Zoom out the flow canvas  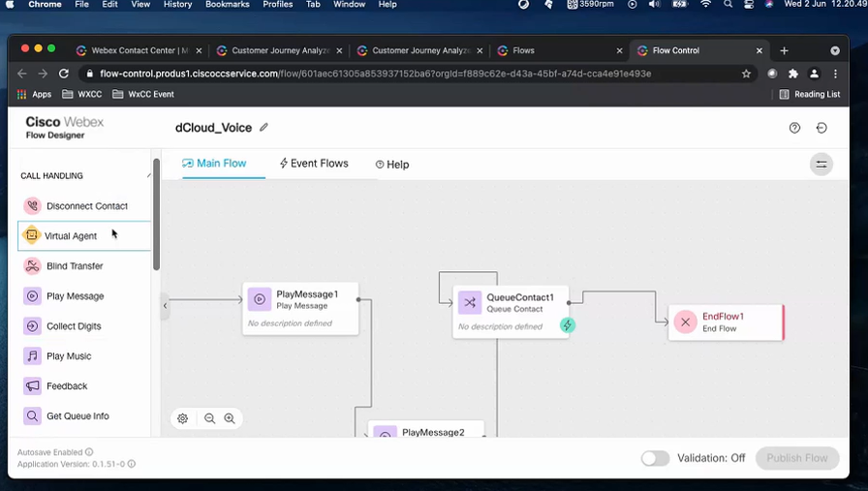[209, 418]
